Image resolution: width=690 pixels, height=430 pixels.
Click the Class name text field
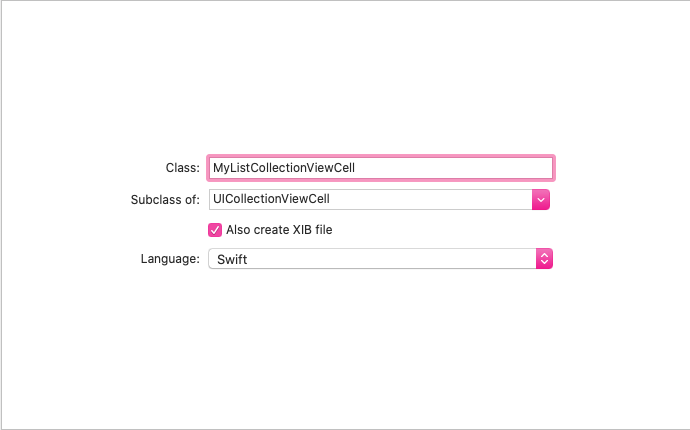click(380, 168)
